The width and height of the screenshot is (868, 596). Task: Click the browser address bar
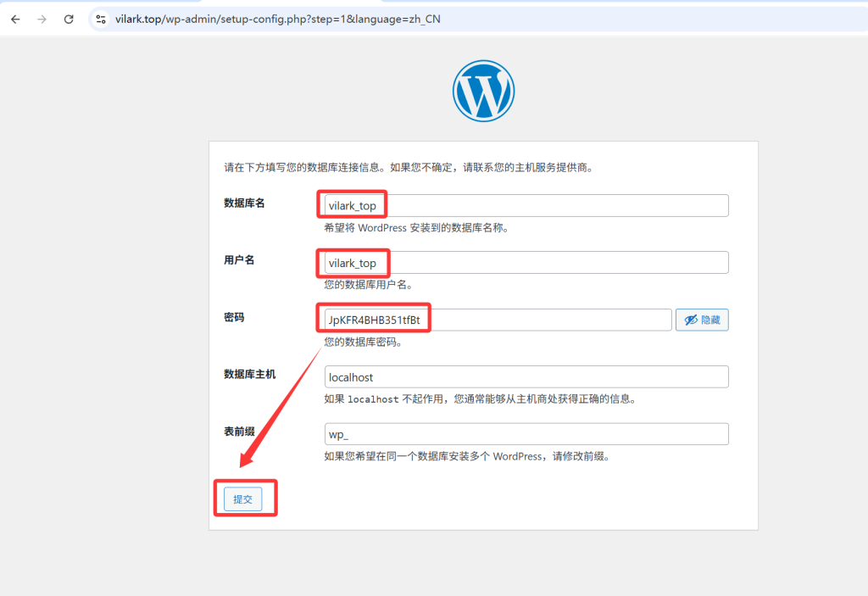tap(339, 19)
